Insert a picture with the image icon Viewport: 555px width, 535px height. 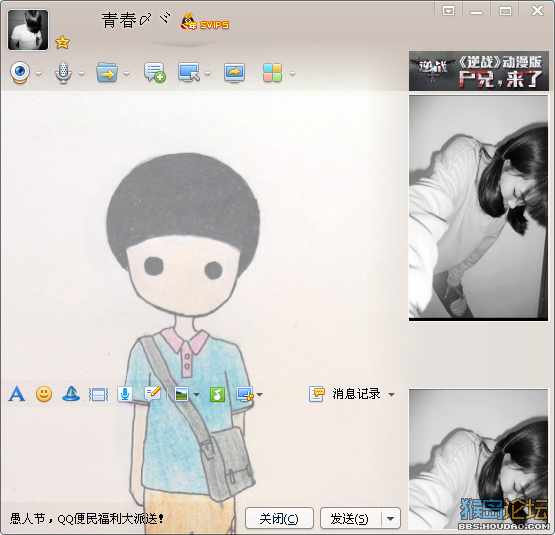[182, 394]
